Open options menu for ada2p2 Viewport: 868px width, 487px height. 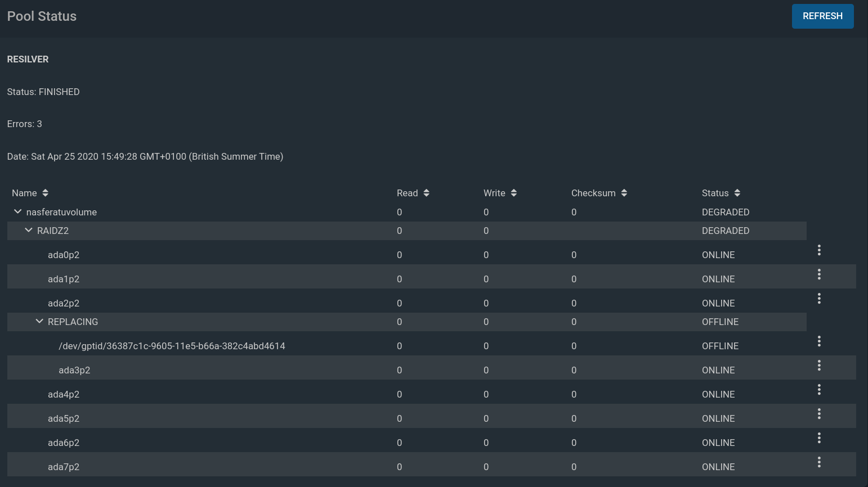819,299
